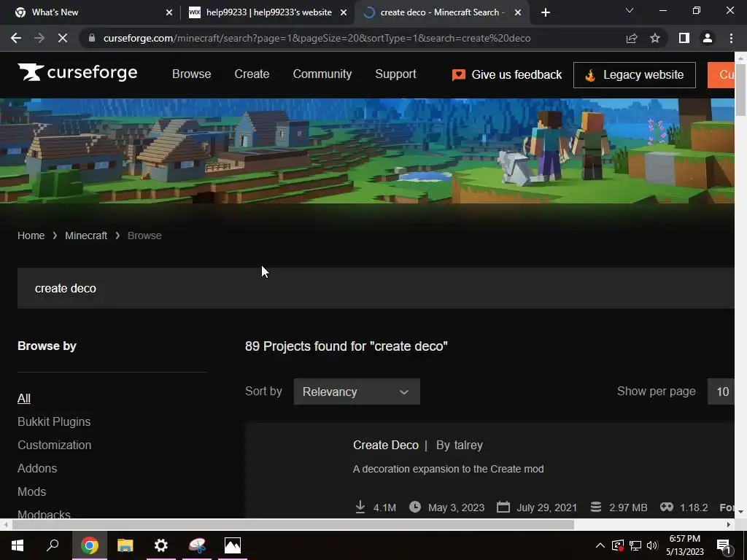Viewport: 747px width, 560px height.
Task: Filter by Customization category
Action: [54, 445]
